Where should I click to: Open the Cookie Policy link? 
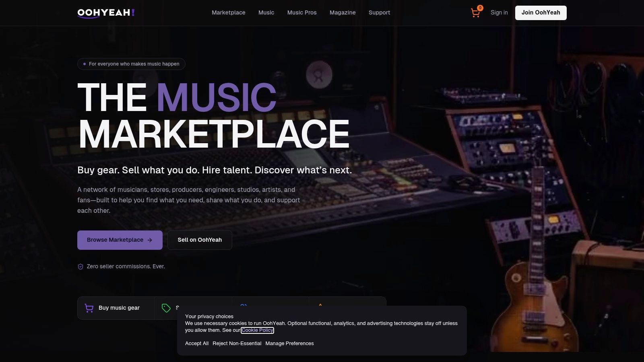point(258,330)
